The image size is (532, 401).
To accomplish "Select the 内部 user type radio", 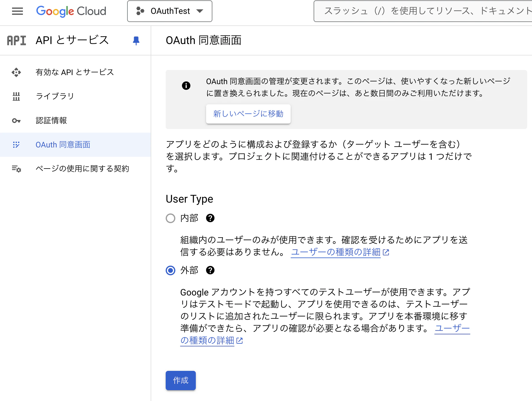I will click(171, 218).
